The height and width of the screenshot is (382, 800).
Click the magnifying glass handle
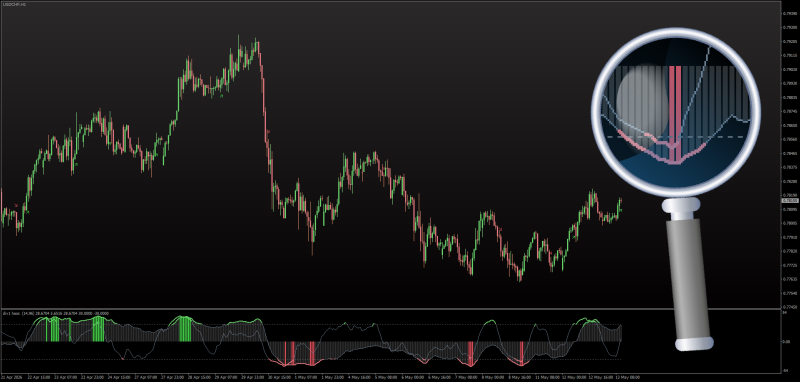tap(689, 275)
